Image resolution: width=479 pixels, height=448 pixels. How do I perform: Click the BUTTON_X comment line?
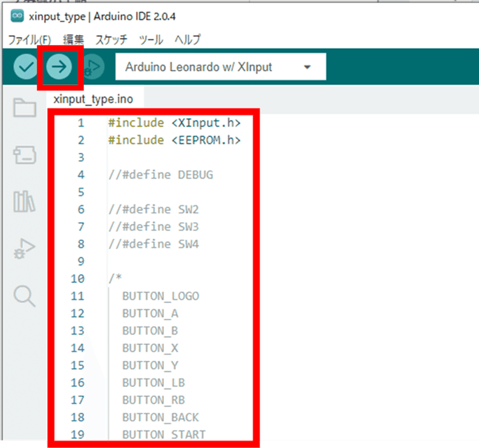[x=150, y=348]
